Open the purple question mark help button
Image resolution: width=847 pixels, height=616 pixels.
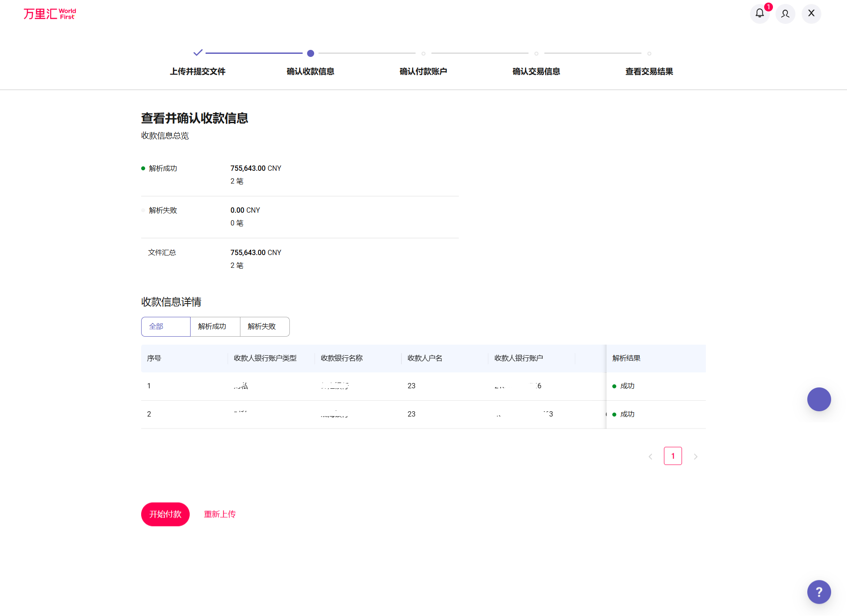pyautogui.click(x=819, y=592)
